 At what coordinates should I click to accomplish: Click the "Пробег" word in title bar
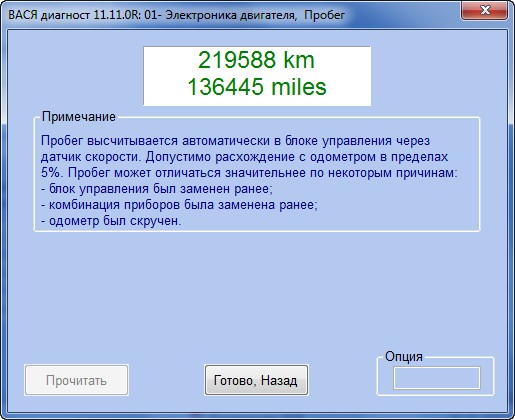[x=324, y=15]
